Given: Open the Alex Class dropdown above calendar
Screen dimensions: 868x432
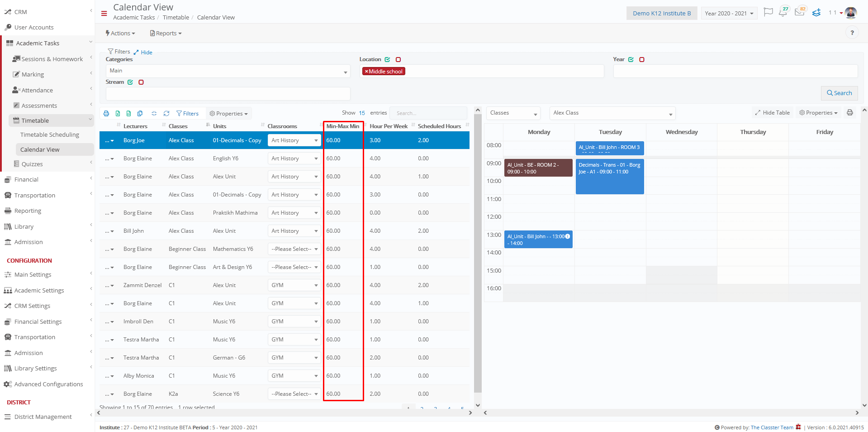Looking at the screenshot, I should [x=612, y=113].
